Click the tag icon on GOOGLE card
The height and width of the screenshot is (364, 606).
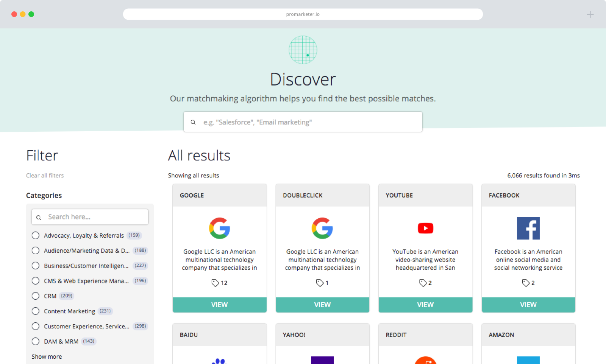(x=215, y=283)
